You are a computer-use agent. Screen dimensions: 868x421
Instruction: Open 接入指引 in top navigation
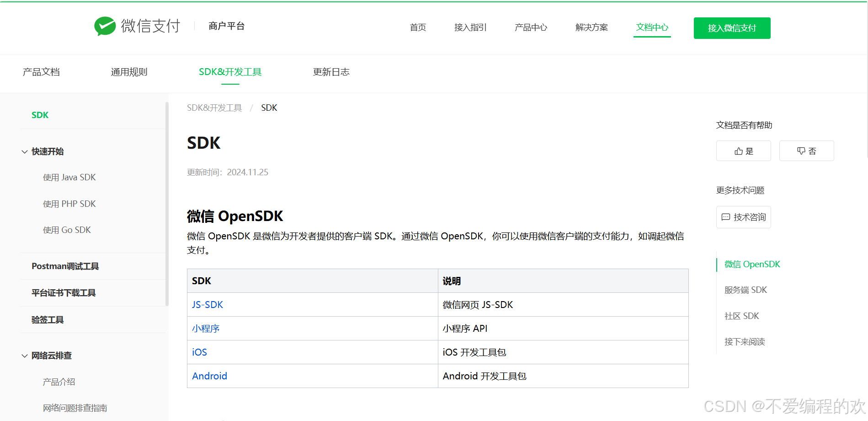click(x=470, y=27)
